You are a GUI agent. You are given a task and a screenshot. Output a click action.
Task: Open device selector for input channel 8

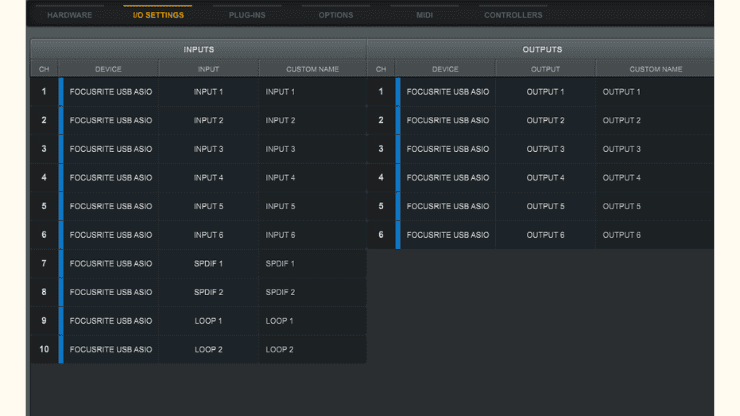111,292
